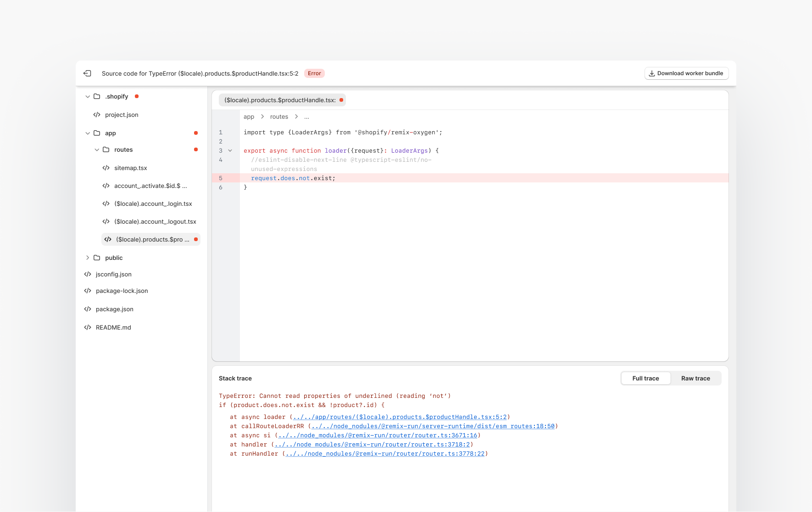Click the app breadcrumb segment
Viewport: 812px width, 512px height.
(x=249, y=117)
